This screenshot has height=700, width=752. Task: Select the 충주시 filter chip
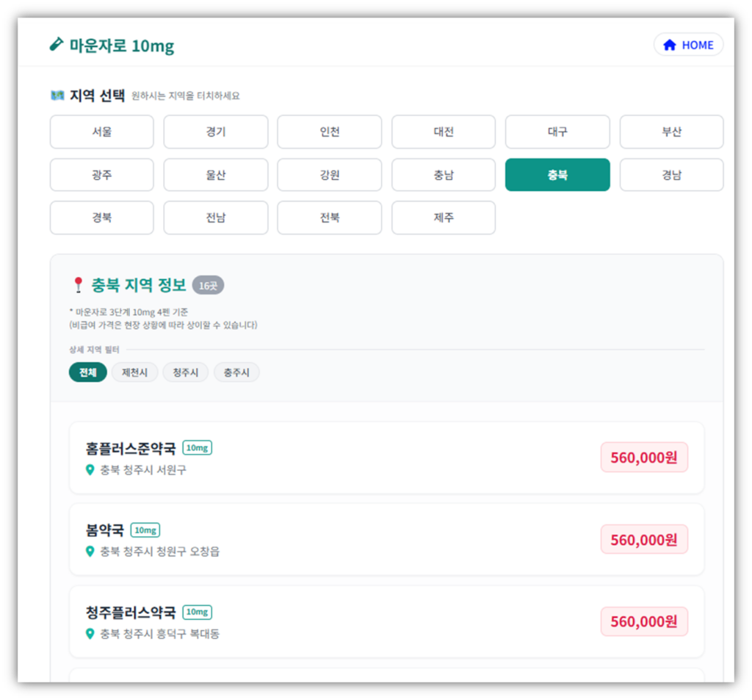(x=236, y=372)
